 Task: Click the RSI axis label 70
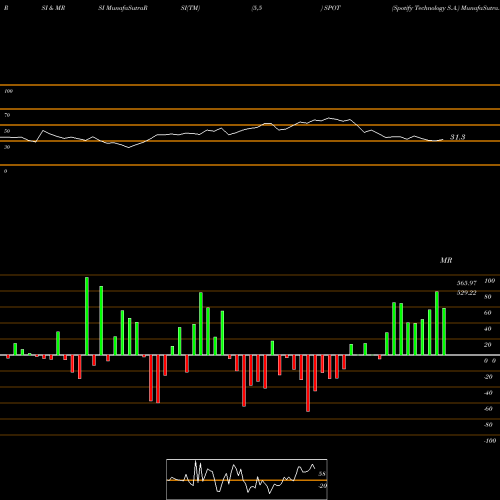pos(7,115)
